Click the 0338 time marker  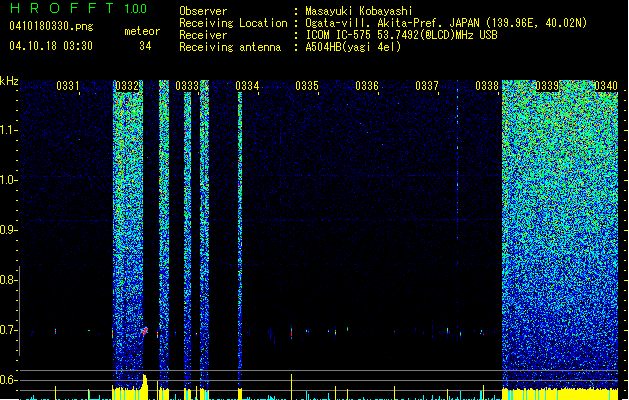pos(487,85)
